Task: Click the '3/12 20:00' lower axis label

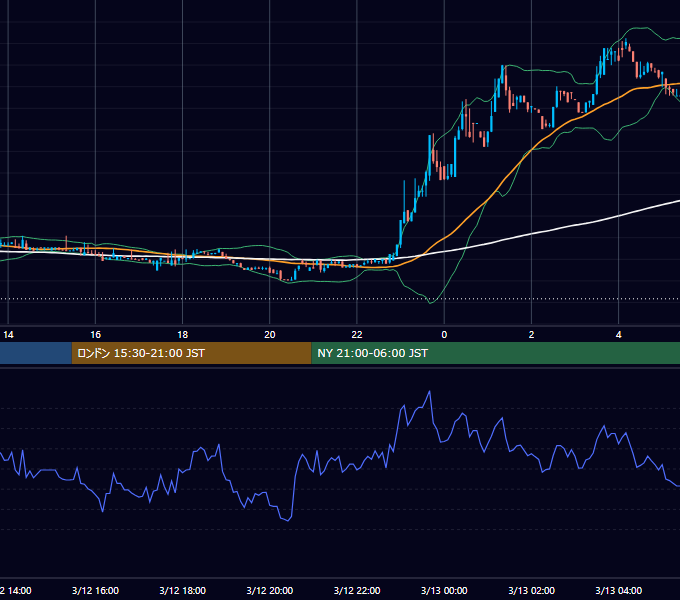Action: coord(270,590)
